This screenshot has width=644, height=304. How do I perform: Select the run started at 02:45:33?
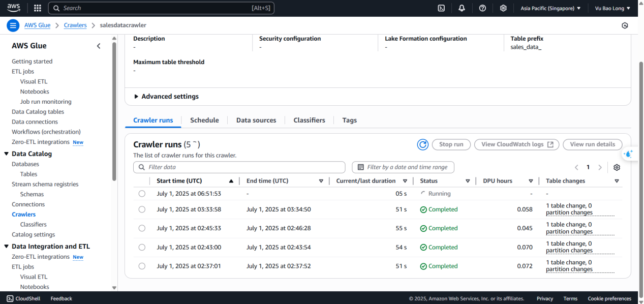pyautogui.click(x=142, y=228)
